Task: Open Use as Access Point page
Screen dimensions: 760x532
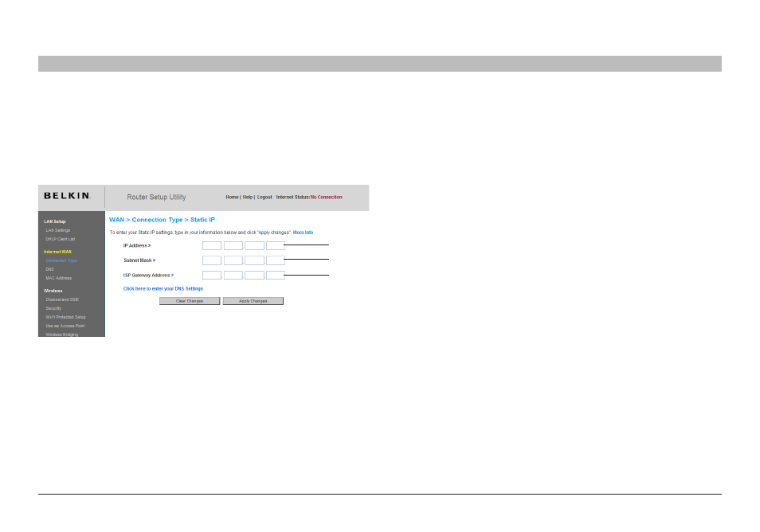Action: point(65,326)
